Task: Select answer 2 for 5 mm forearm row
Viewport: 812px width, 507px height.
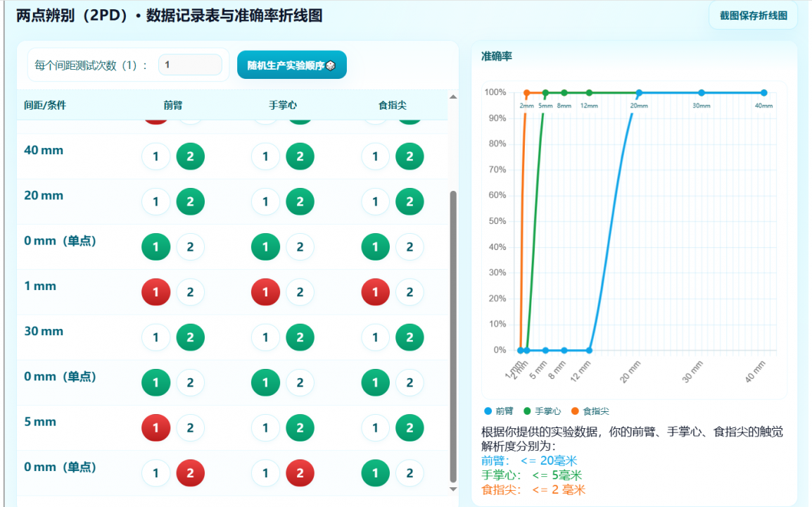Action: tap(190, 427)
